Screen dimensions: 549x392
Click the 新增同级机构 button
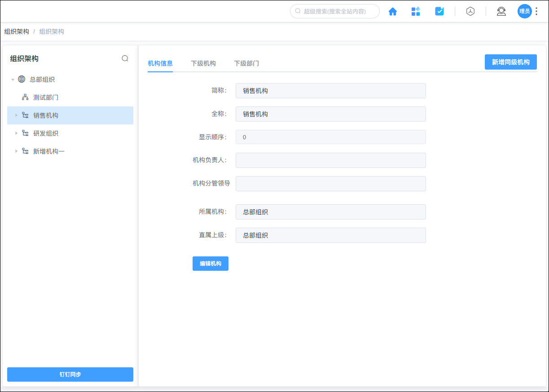(x=510, y=62)
